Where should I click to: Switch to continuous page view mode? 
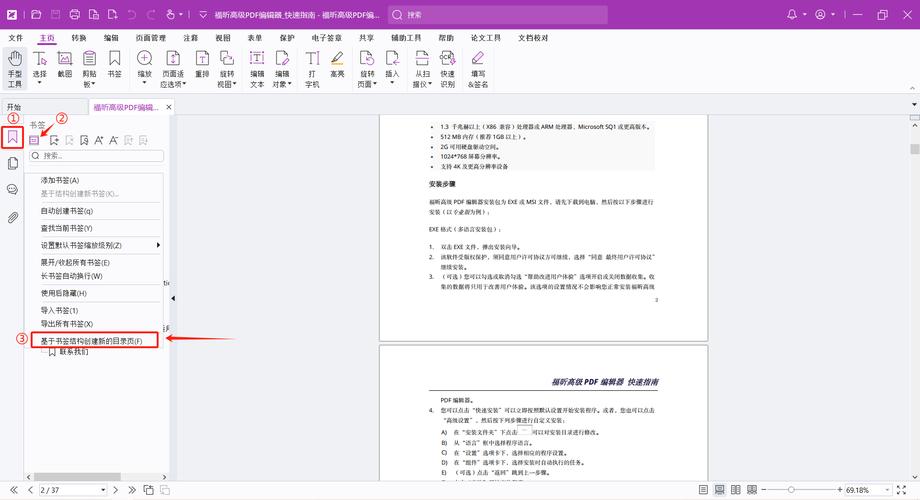pyautogui.click(x=719, y=489)
